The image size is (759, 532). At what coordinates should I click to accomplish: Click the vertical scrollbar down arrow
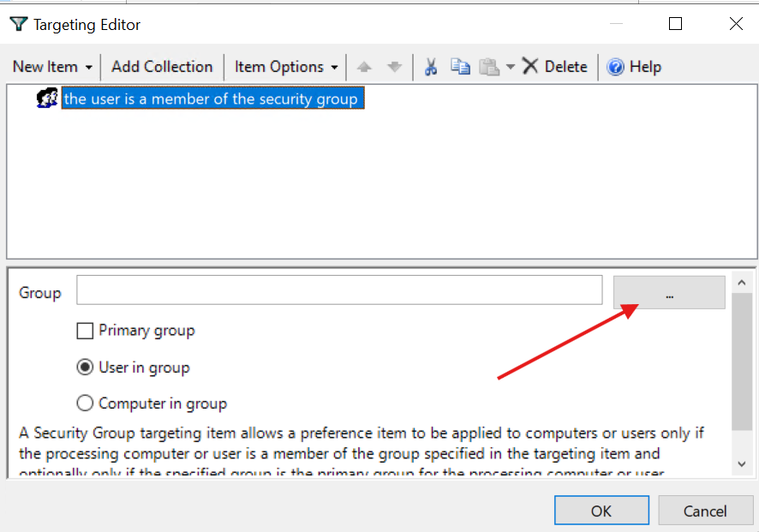pos(742,463)
